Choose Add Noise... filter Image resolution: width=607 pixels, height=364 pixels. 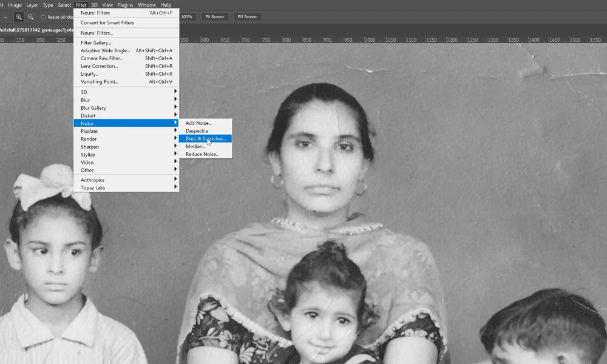[206, 123]
